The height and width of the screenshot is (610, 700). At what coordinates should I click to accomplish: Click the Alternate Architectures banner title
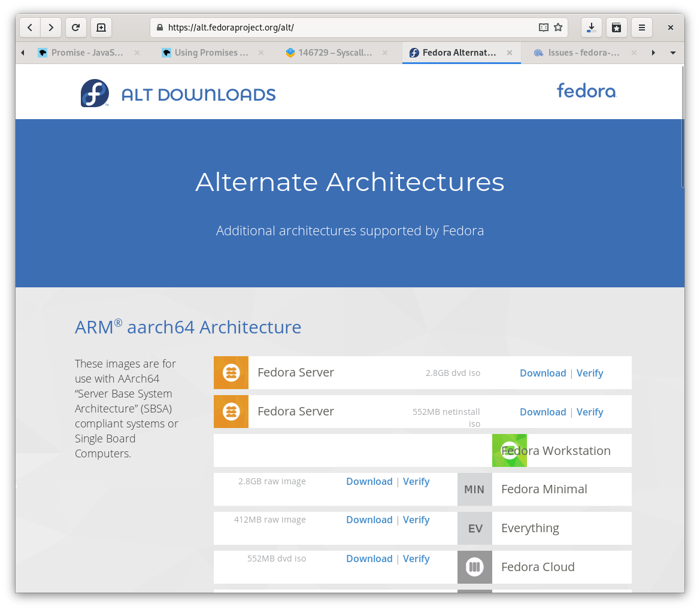350,182
